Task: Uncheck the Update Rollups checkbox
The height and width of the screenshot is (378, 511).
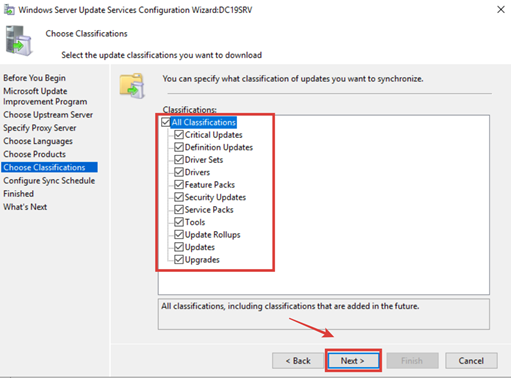Action: click(x=179, y=235)
